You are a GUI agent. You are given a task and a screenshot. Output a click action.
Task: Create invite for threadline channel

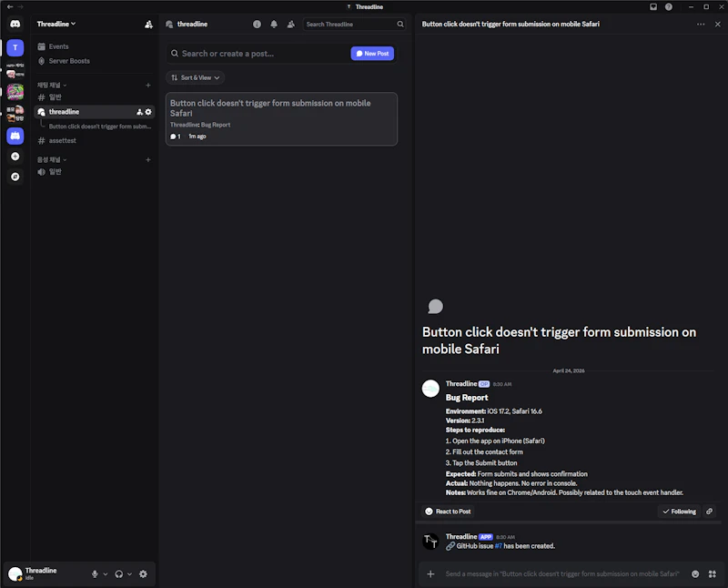(139, 112)
